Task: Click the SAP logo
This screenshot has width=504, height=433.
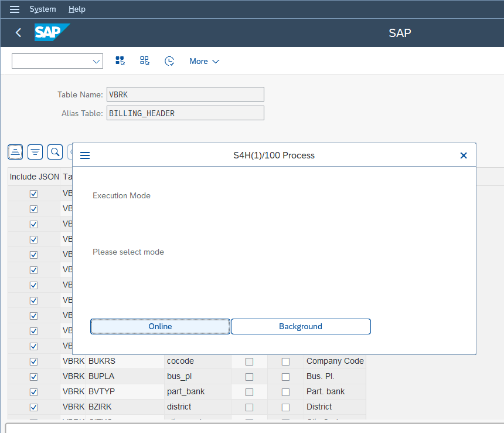Action: point(52,32)
